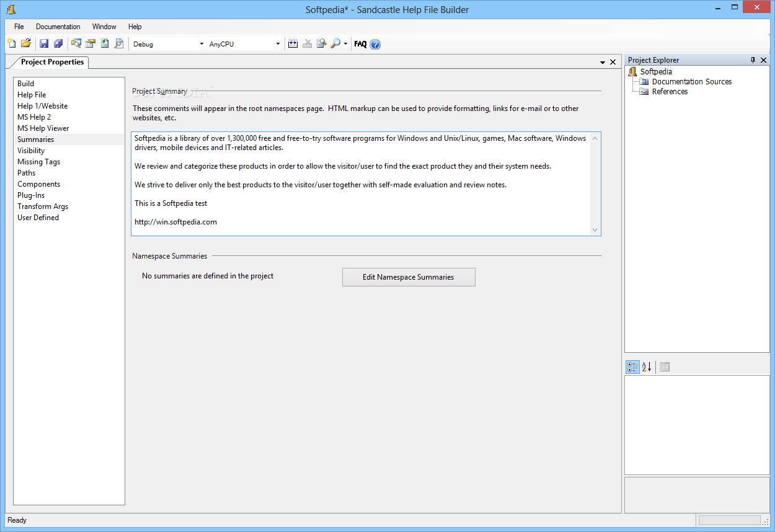The width and height of the screenshot is (775, 532).
Task: Select the Project Properties tab
Action: pyautogui.click(x=52, y=62)
